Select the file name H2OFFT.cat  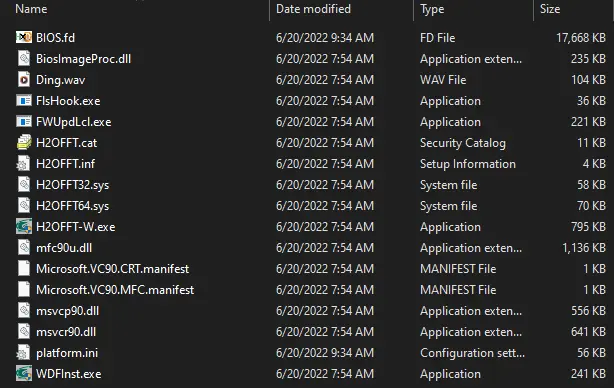pyautogui.click(x=67, y=143)
